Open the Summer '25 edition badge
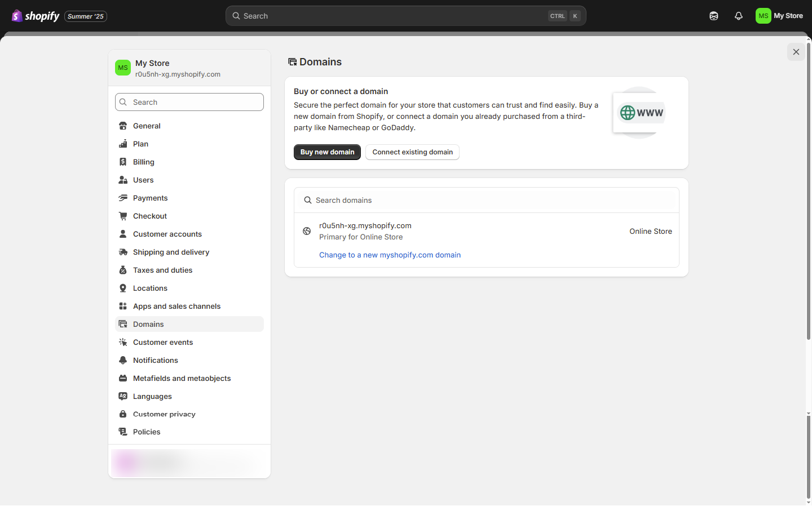Image resolution: width=812 pixels, height=506 pixels. point(86,16)
